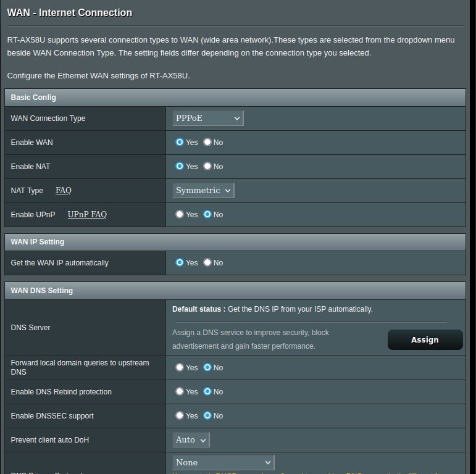Open the UPnP FAQ link
This screenshot has width=476, height=474.
pyautogui.click(x=87, y=215)
